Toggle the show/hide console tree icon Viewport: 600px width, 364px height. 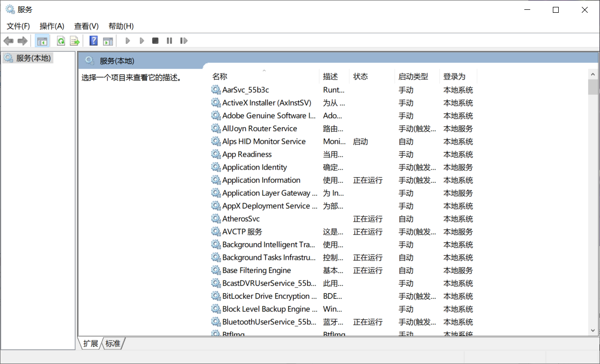tap(42, 40)
